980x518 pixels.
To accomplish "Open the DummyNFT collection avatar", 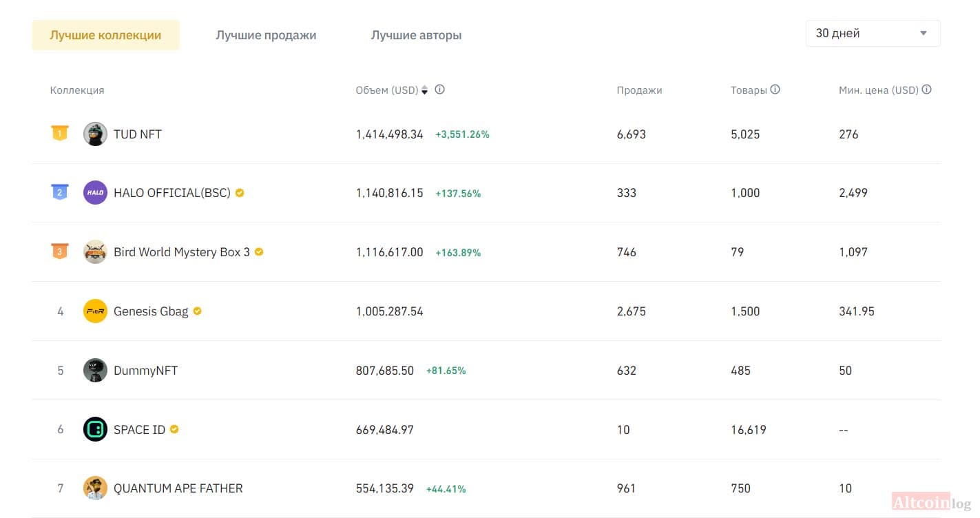I will (95, 371).
